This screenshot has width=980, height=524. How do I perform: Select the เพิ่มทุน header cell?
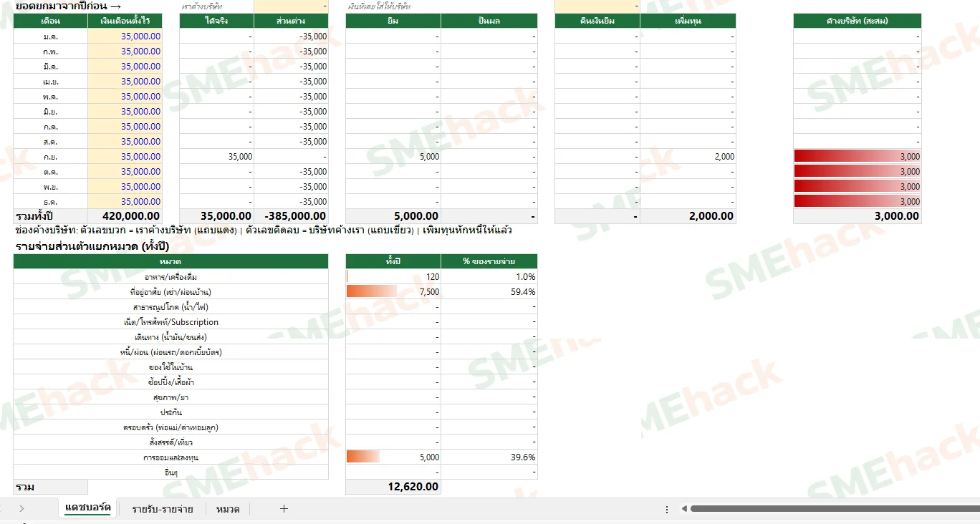(688, 21)
